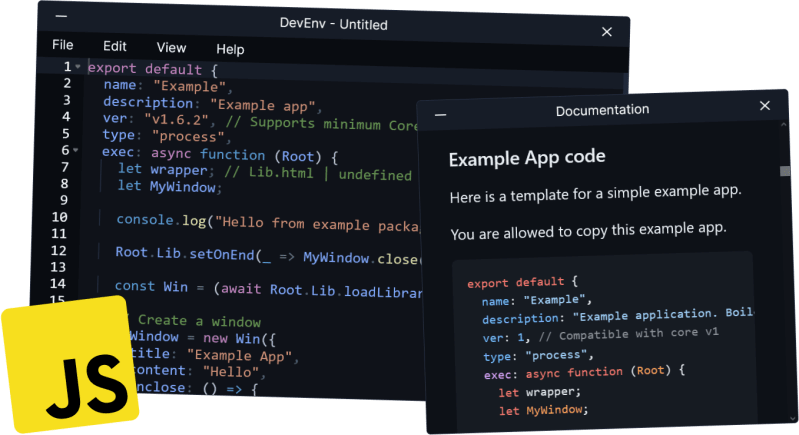The width and height of the screenshot is (799, 435).
Task: Click line number 10 in the editor gutter
Action: pyautogui.click(x=59, y=217)
